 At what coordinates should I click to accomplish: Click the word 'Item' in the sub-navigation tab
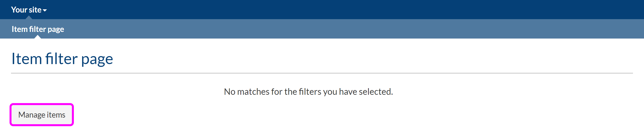20,29
